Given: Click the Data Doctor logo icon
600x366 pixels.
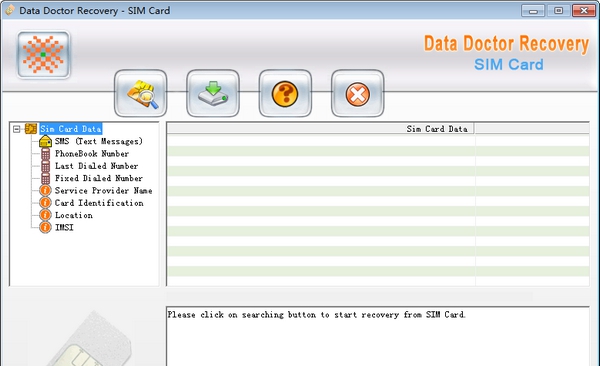Looking at the screenshot, I should click(43, 55).
